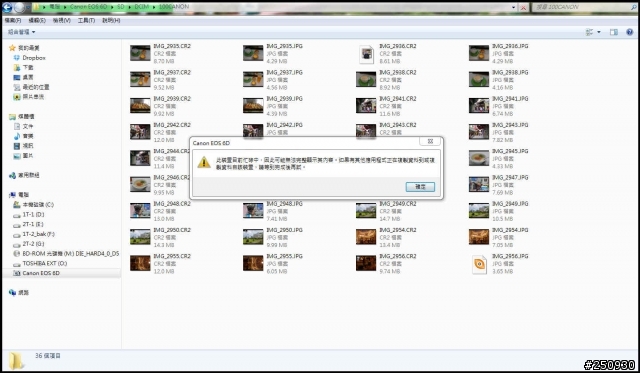
Task: Open the Organize dropdown in the toolbar
Action: pyautogui.click(x=22, y=32)
